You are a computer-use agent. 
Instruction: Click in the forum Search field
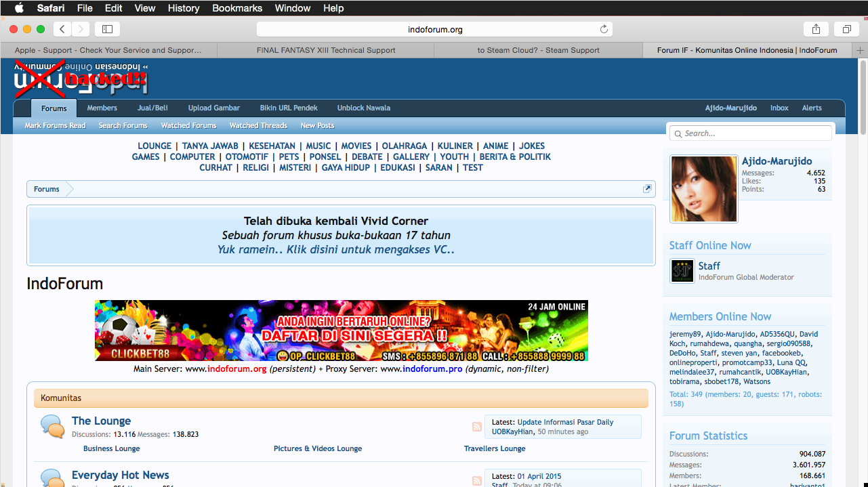(x=750, y=133)
